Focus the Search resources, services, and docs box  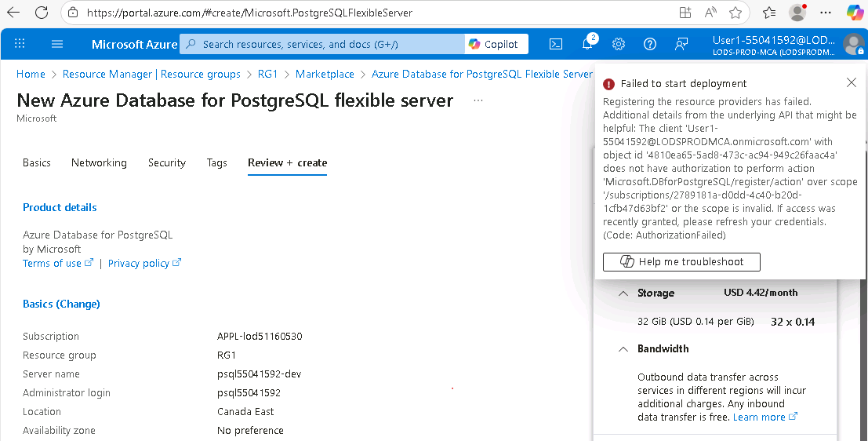click(x=322, y=44)
